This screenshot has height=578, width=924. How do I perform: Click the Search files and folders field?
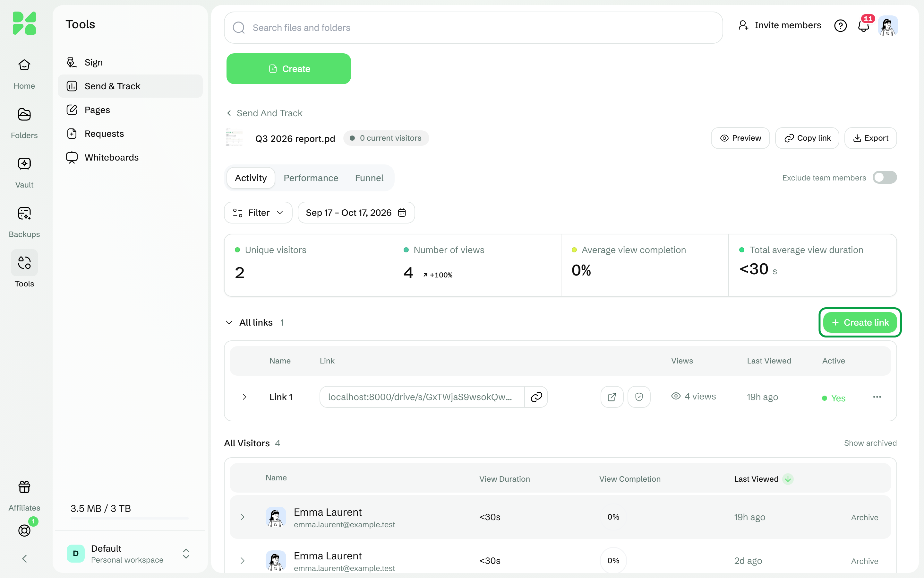tap(473, 28)
